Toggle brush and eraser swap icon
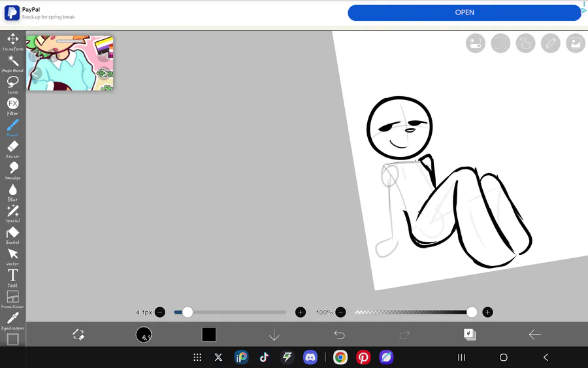This screenshot has height=368, width=588. [78, 334]
